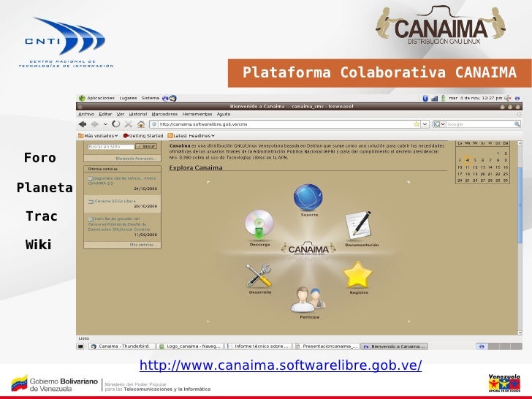532x399 pixels.
Task: Open the Descarga disc icon
Action: tap(259, 225)
